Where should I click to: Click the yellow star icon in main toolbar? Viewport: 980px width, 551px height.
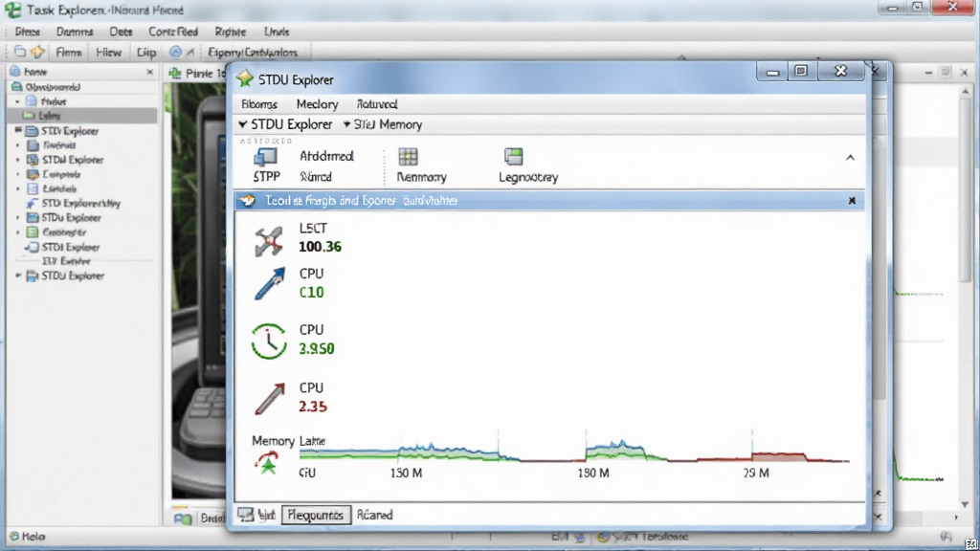point(37,52)
